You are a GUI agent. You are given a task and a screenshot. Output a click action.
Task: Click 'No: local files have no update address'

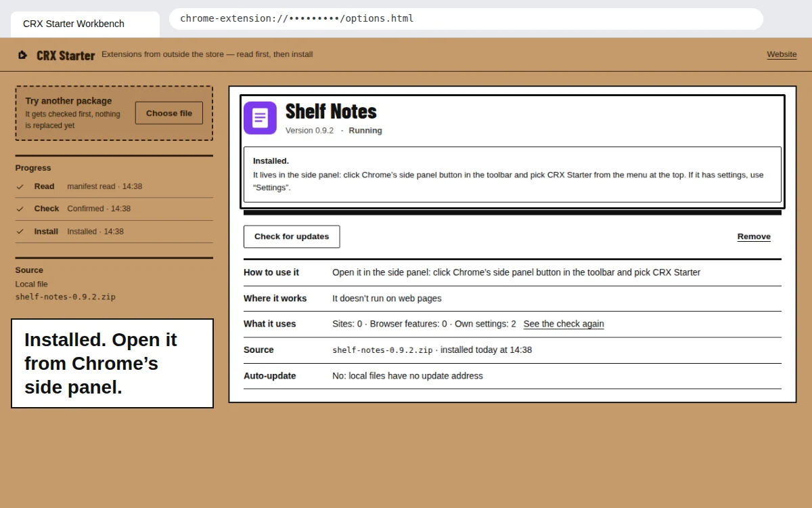407,376
